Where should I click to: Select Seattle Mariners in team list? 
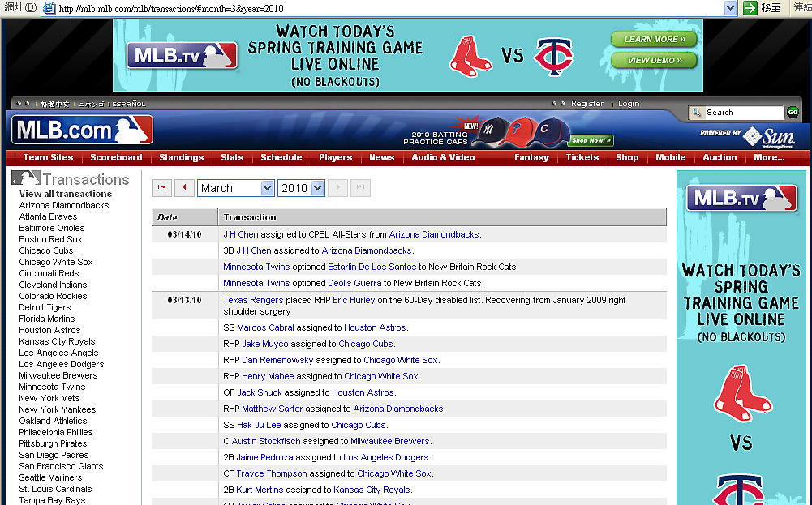coord(50,477)
